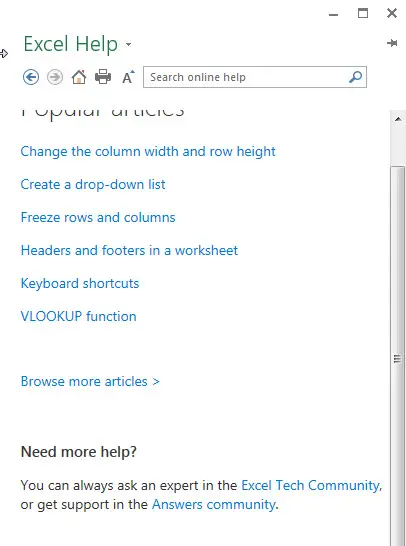The width and height of the screenshot is (406, 546).
Task: Open Freeze rows and columns article
Action: coord(98,217)
